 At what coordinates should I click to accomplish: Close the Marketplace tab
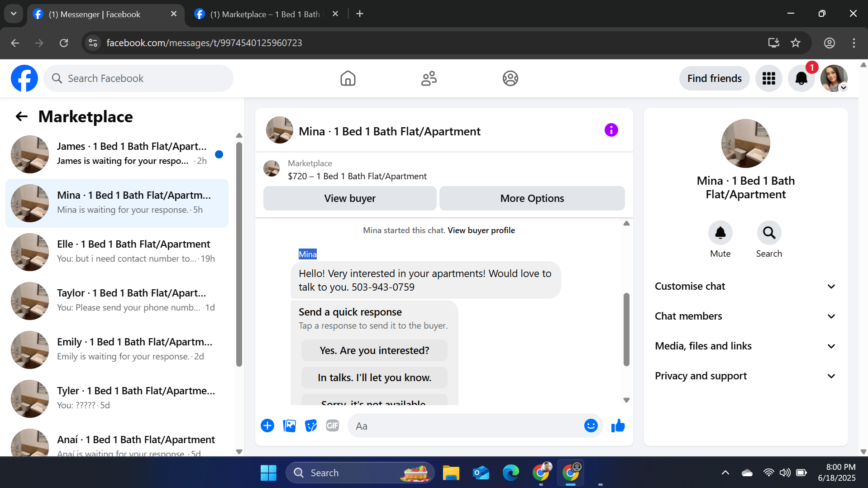tap(335, 14)
